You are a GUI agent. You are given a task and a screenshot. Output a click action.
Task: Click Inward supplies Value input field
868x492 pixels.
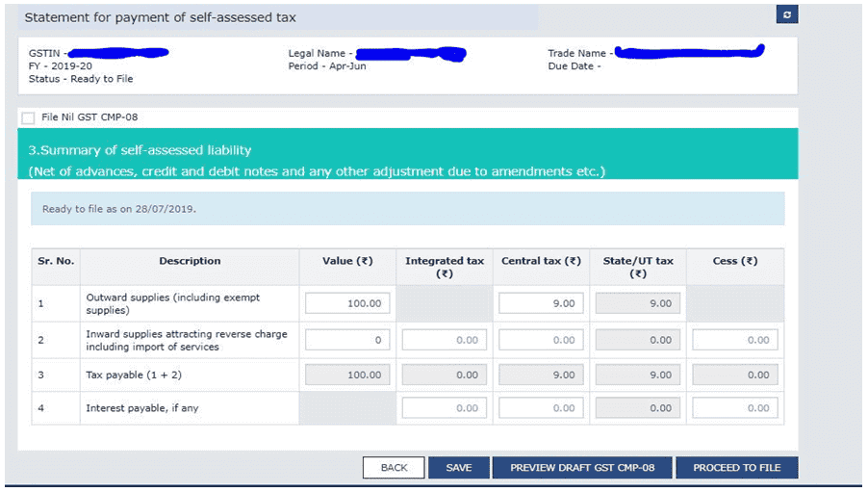(x=347, y=340)
